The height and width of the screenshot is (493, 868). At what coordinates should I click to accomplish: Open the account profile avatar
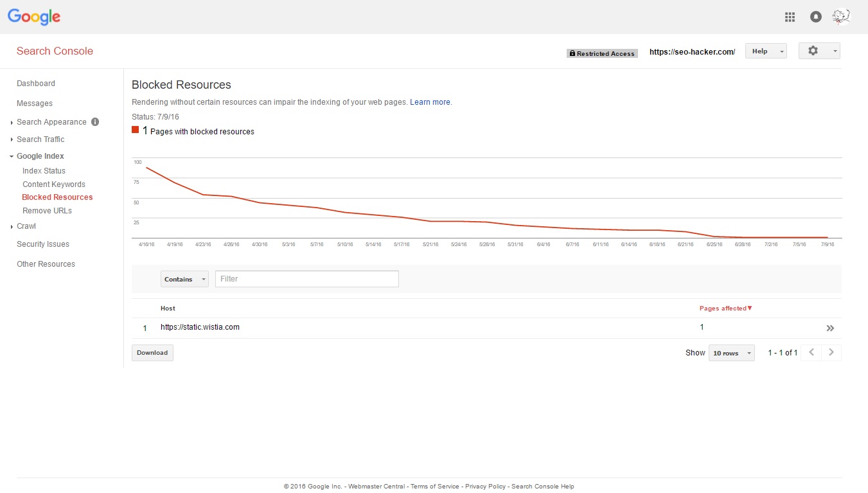[x=841, y=17]
